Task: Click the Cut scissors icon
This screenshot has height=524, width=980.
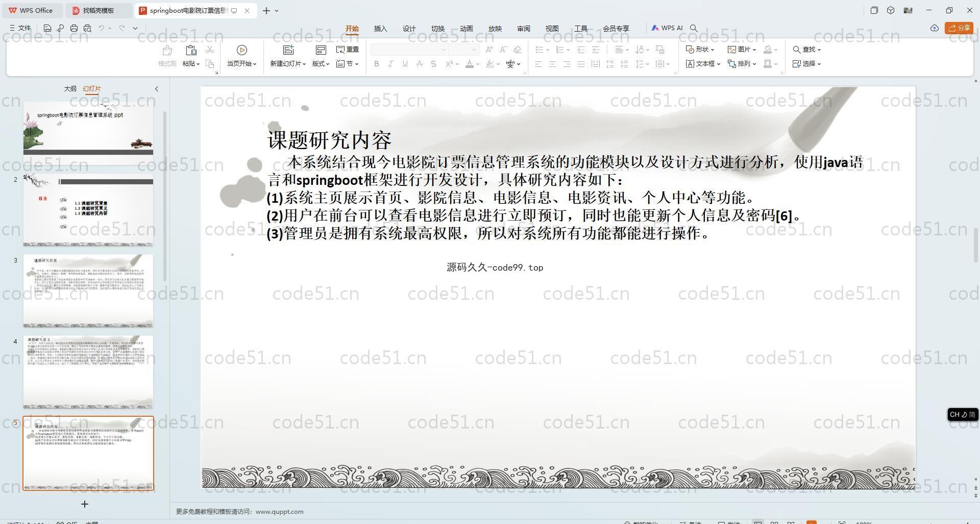Action: (x=210, y=50)
